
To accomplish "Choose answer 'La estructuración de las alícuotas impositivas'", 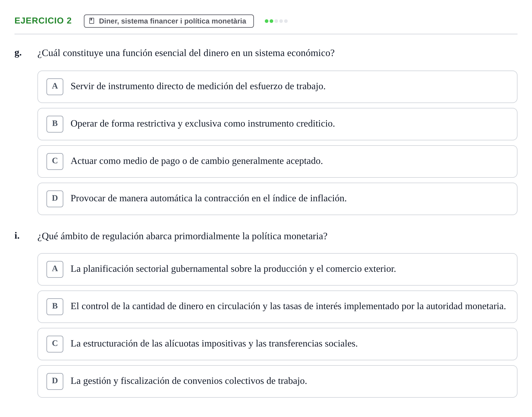I will (277, 344).
